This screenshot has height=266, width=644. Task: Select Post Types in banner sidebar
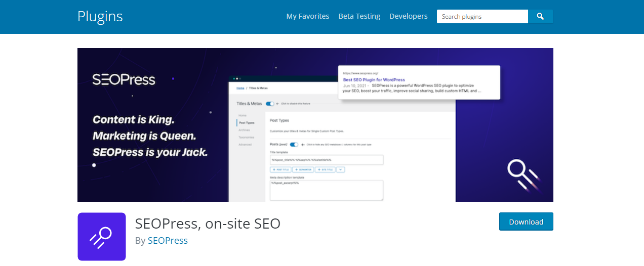pos(247,122)
